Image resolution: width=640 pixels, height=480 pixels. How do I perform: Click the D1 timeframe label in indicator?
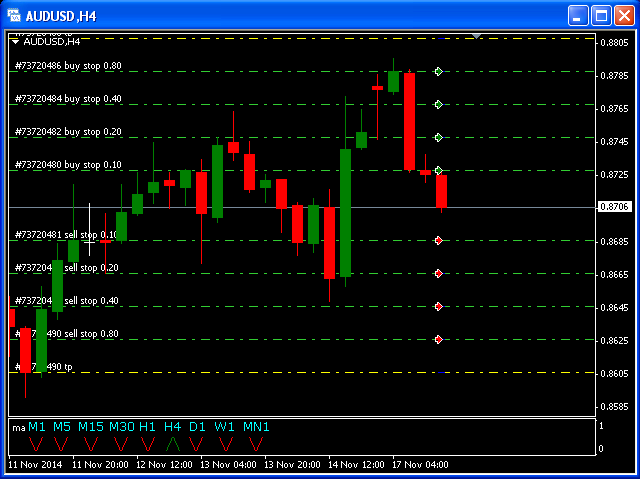tap(198, 427)
